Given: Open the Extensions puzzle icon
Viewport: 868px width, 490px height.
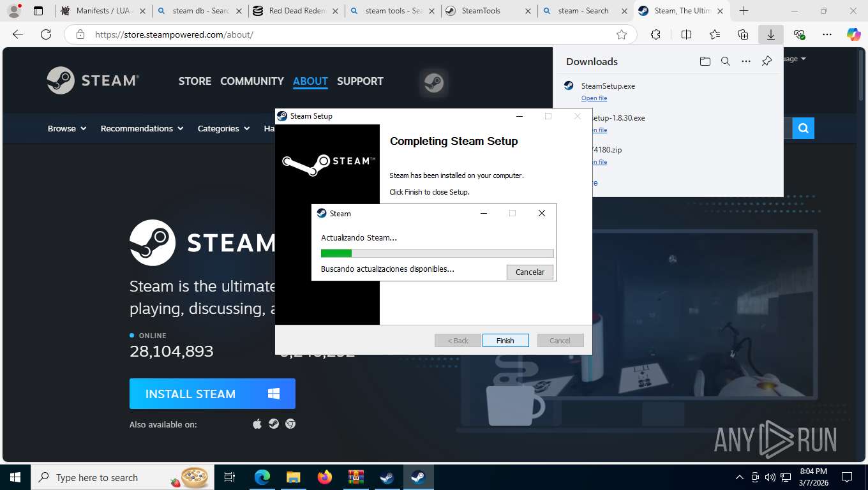Looking at the screenshot, I should [x=655, y=34].
